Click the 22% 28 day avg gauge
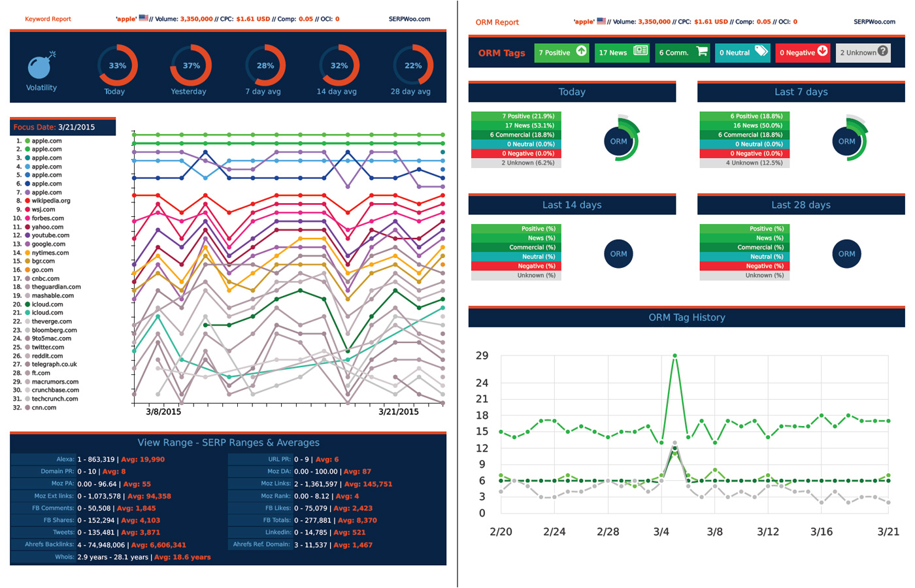Image resolution: width=915 pixels, height=588 pixels. (413, 65)
